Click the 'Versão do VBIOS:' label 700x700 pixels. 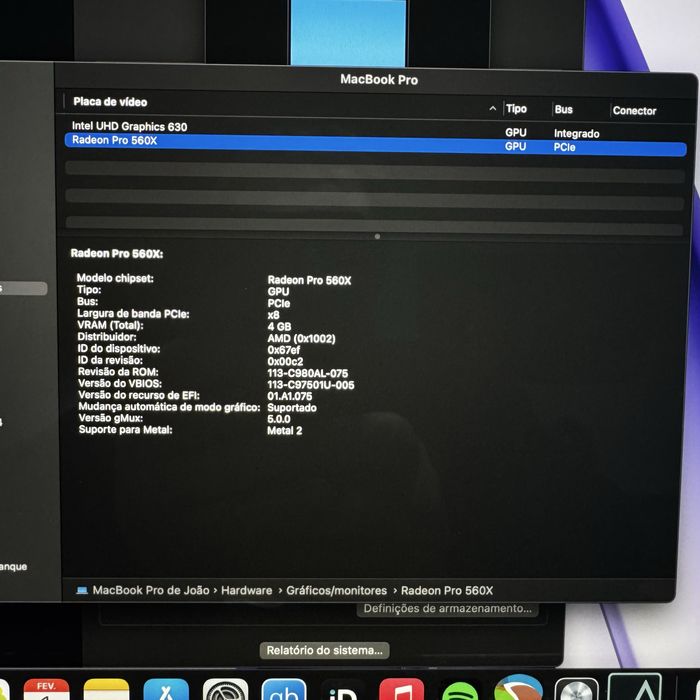120,383
